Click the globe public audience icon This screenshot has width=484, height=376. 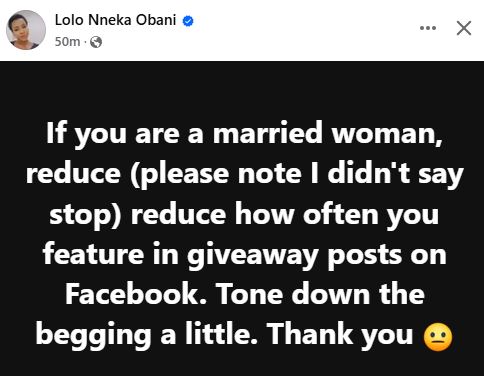[x=96, y=42]
